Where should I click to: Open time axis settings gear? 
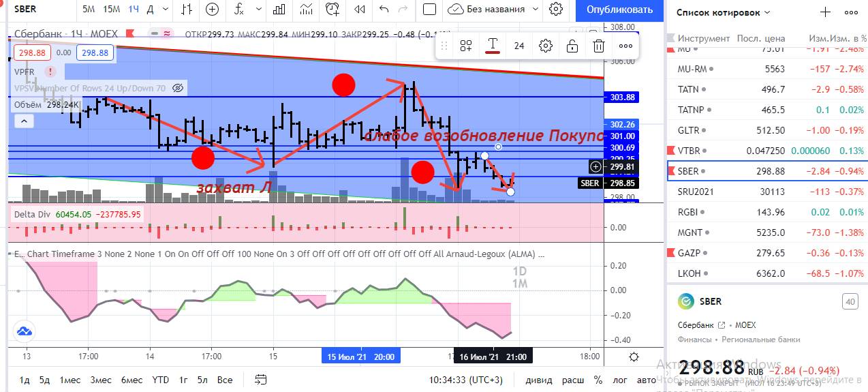[634, 357]
